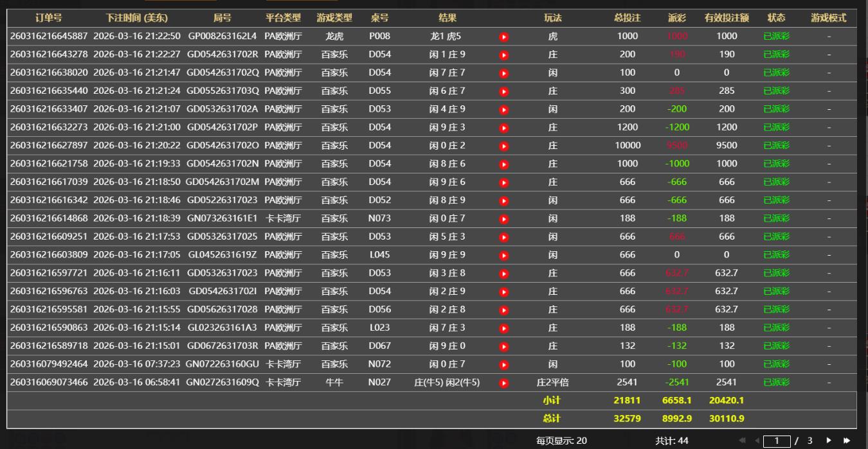This screenshot has height=449, width=868.
Task: Open replay for the 牛牛 N027 round
Action: click(x=504, y=383)
